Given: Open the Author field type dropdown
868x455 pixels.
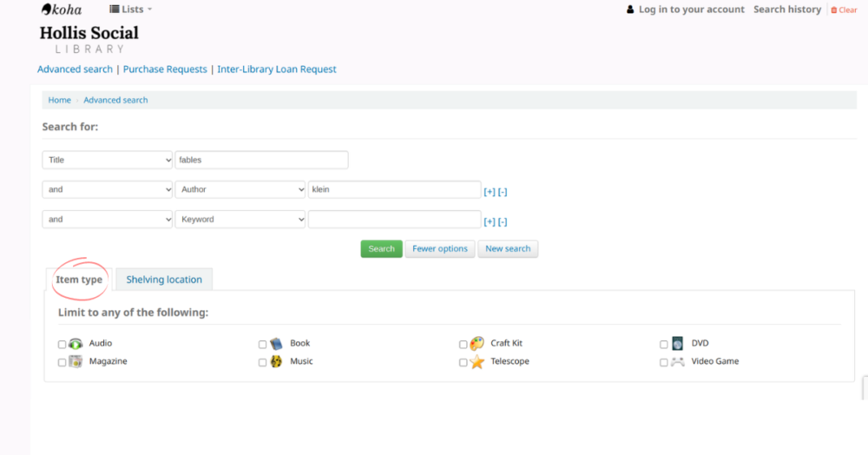Looking at the screenshot, I should (x=240, y=189).
